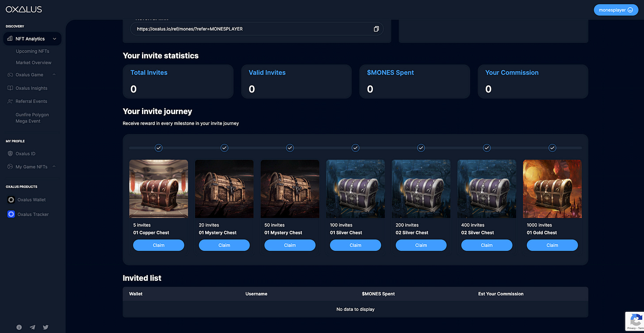Open the Oxalus Wallet product link
The height and width of the screenshot is (333, 644).
(31, 200)
